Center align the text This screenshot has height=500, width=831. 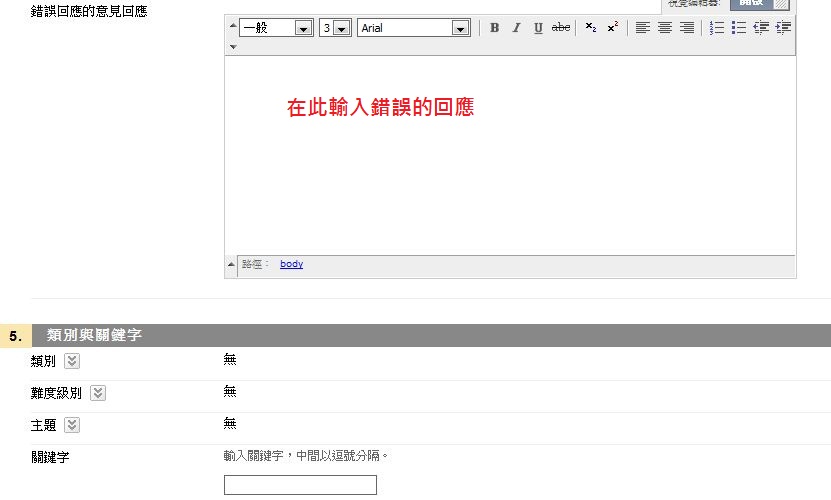pyautogui.click(x=664, y=28)
